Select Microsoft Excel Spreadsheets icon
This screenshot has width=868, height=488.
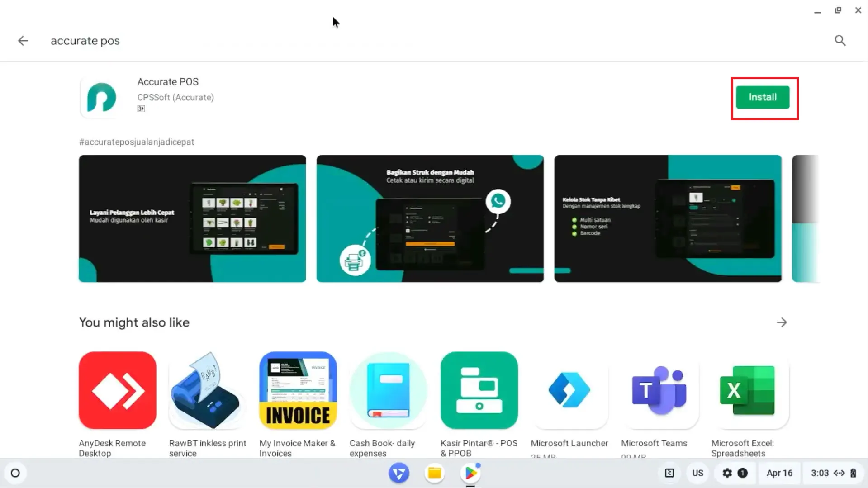[749, 390]
